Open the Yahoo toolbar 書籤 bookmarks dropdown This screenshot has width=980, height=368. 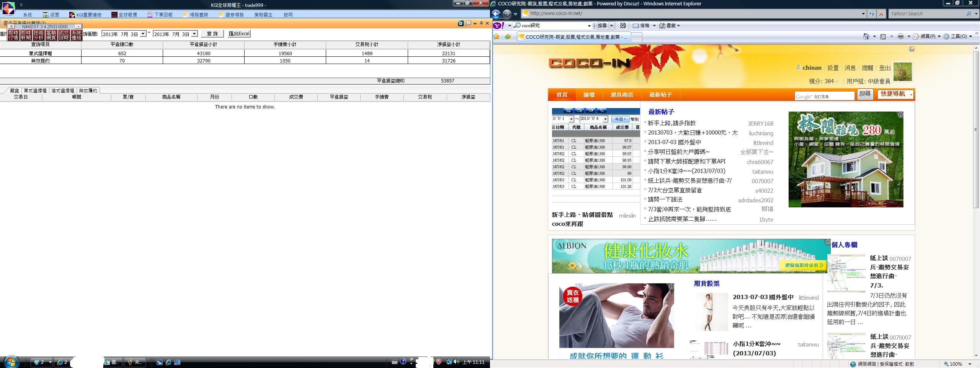pyautogui.click(x=670, y=26)
